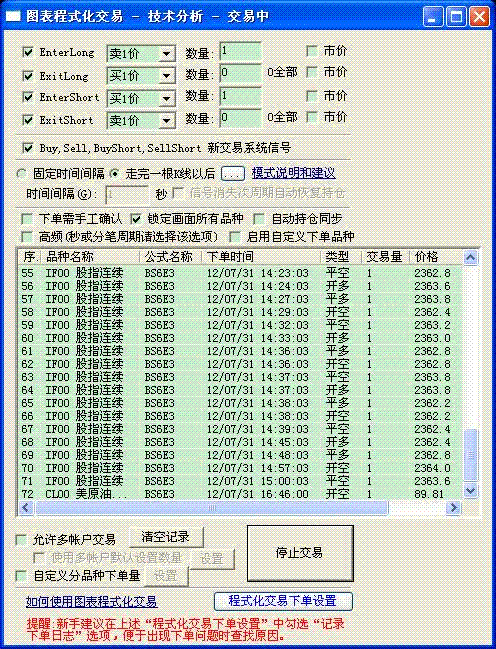496x649 pixels.
Task: Select the 走完一根K线以后 radio button
Action: coord(114,174)
